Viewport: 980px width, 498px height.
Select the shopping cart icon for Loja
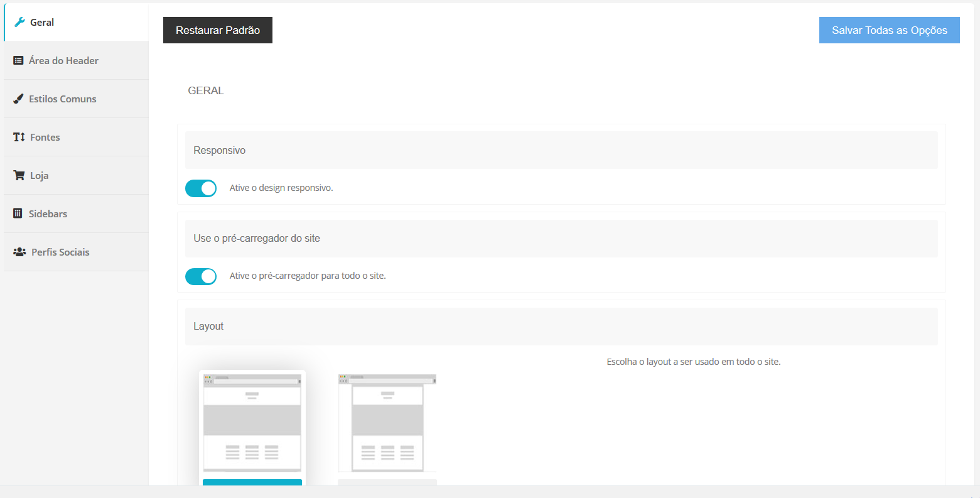[18, 175]
